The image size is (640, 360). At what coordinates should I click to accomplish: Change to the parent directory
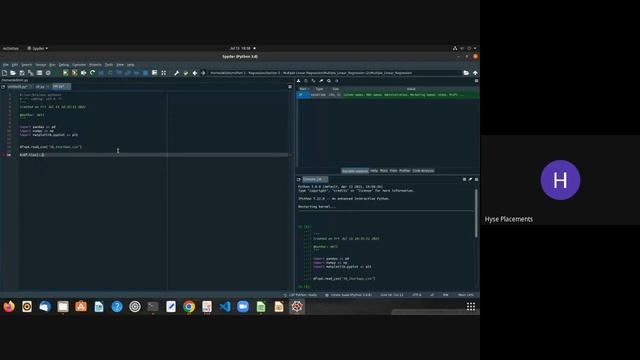(x=475, y=73)
